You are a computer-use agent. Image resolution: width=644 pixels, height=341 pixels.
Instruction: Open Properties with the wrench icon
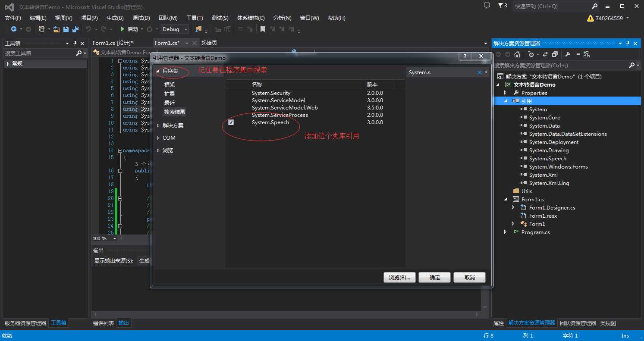coord(568,54)
